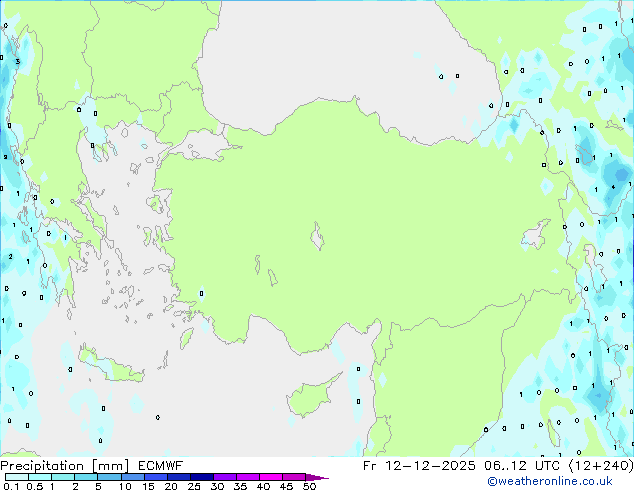
Task: Open the weatheronline.co.uk copyright link
Action: point(550,481)
